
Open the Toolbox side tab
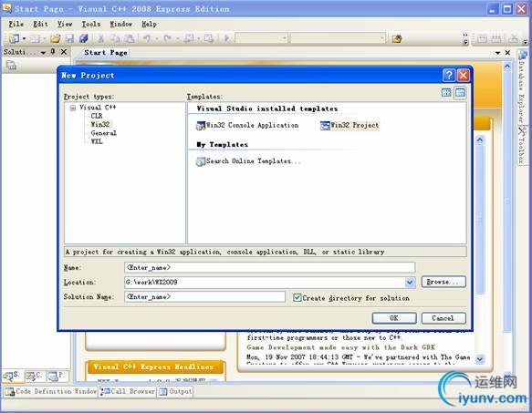click(x=522, y=145)
